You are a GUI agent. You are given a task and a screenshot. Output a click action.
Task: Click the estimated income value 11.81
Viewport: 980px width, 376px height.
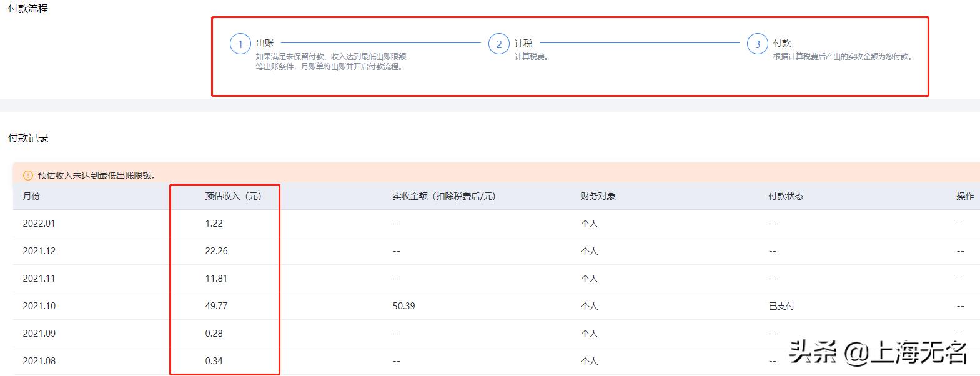[216, 279]
